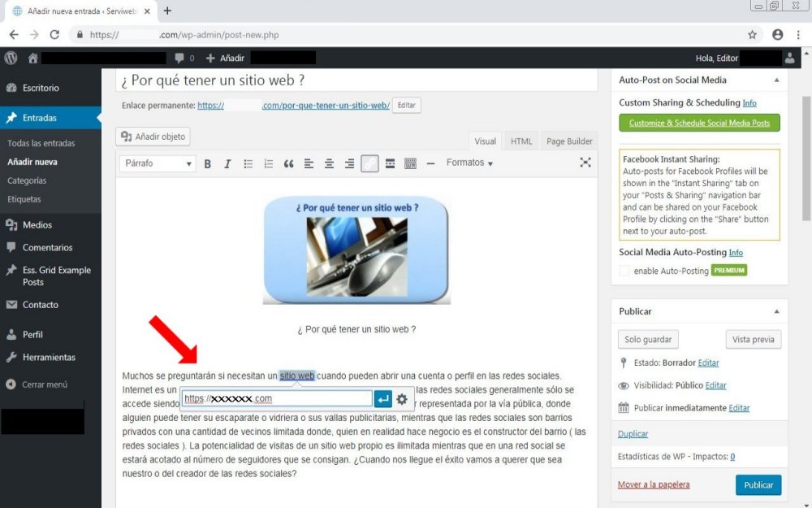Open the Párrafo format dropdown
The image size is (812, 508).
tap(158, 163)
